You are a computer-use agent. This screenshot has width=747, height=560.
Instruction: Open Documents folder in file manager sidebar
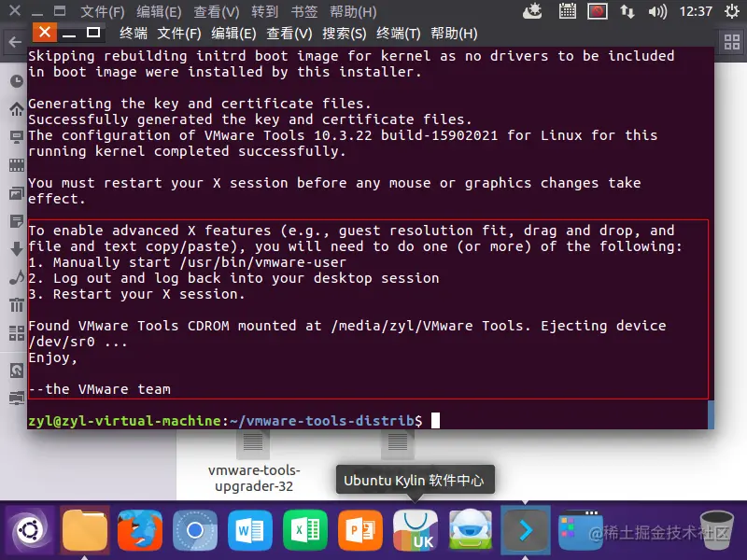17,221
